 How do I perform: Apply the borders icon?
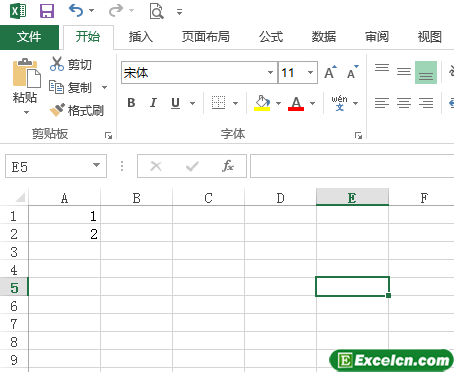pyautogui.click(x=219, y=103)
